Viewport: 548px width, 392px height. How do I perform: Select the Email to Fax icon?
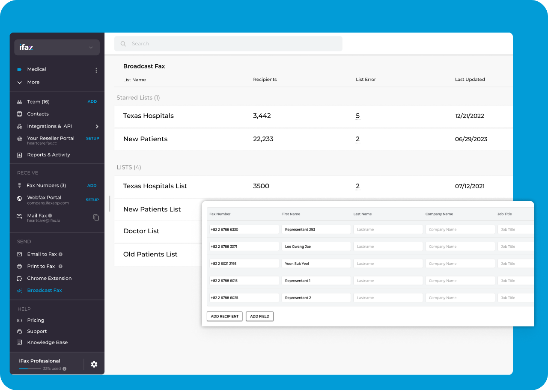(x=19, y=254)
